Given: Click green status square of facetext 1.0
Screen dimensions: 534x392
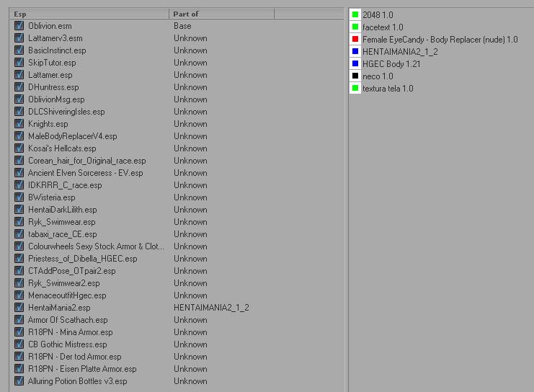Looking at the screenshot, I should (355, 27).
